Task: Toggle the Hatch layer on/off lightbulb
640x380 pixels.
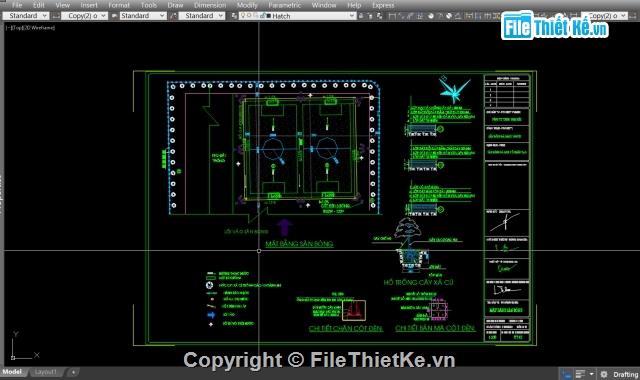Action: coord(242,16)
